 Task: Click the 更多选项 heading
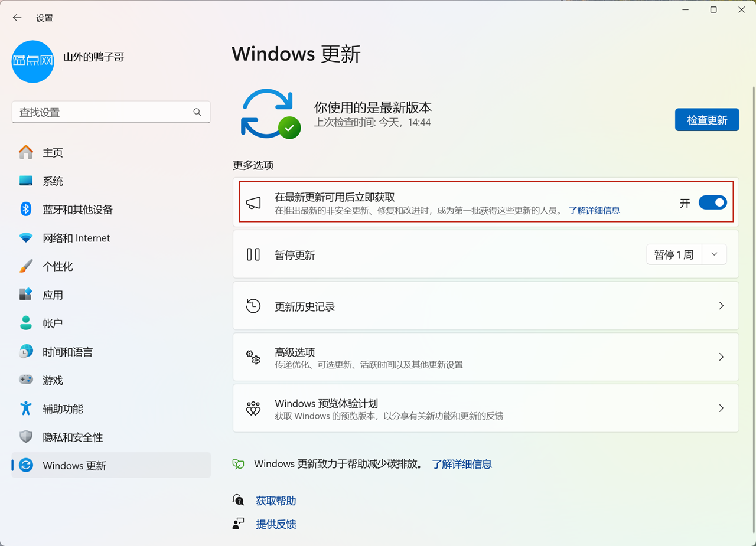[253, 165]
